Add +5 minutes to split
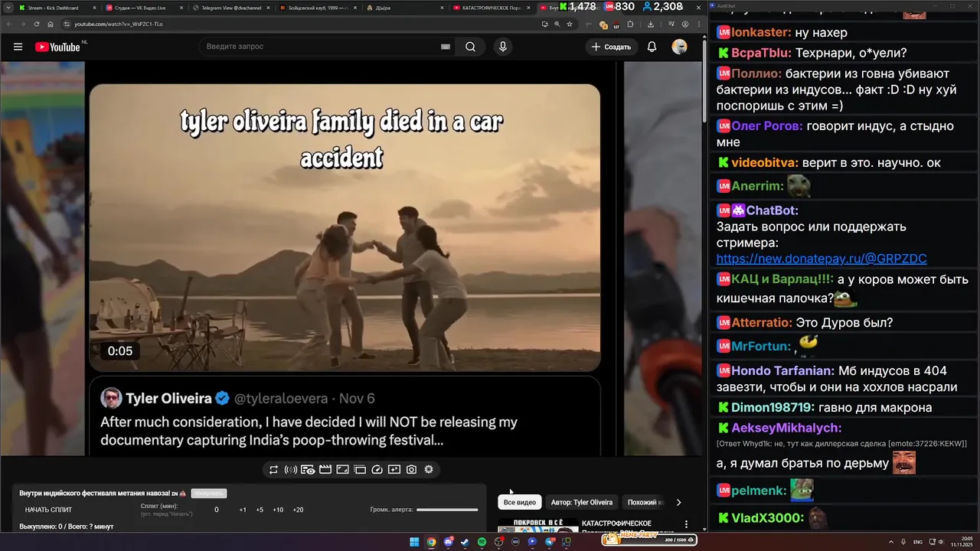This screenshot has width=980, height=551. (260, 510)
